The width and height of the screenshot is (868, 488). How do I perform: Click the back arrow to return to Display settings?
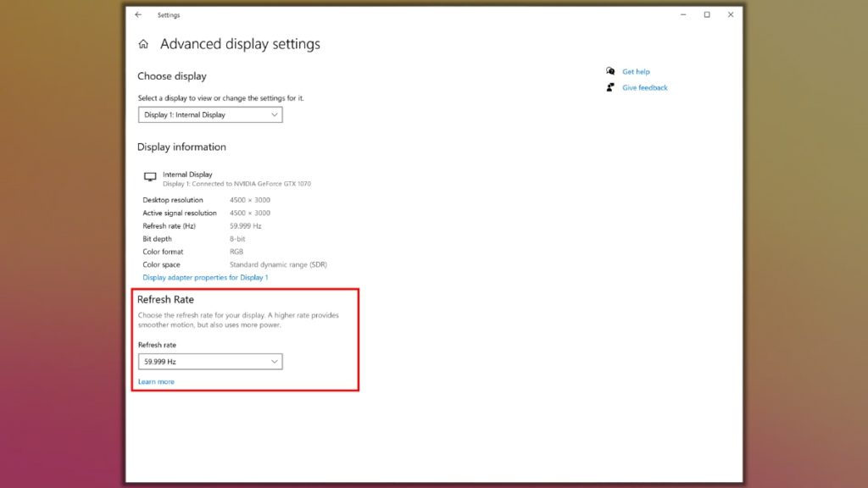[x=138, y=14]
